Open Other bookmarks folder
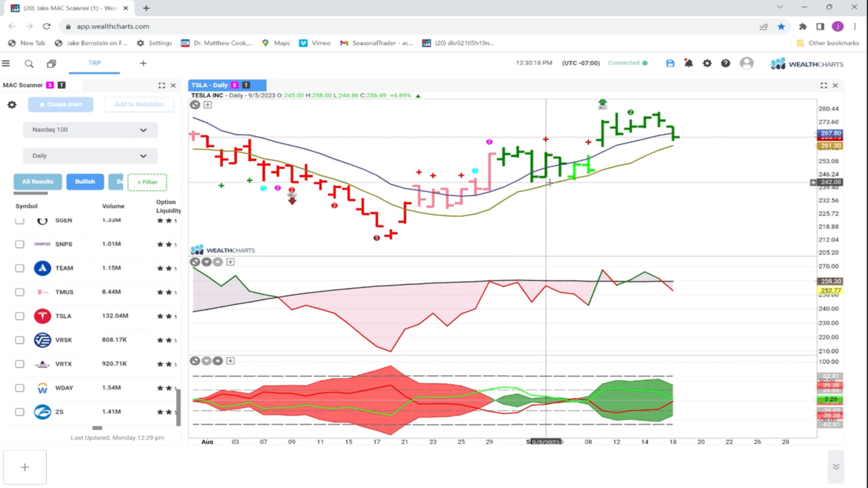Screen dimensions: 868x488 click(827, 43)
